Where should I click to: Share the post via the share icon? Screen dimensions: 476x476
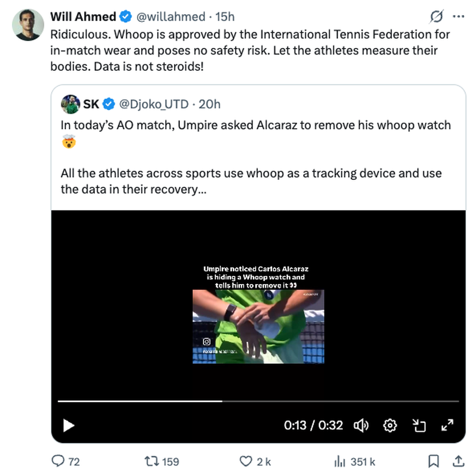[459, 461]
